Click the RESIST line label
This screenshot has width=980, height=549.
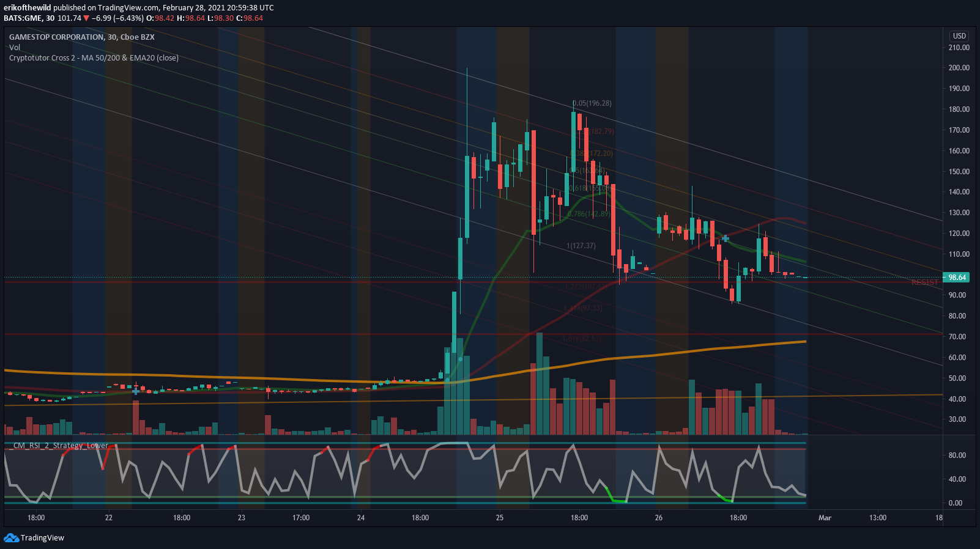(924, 282)
